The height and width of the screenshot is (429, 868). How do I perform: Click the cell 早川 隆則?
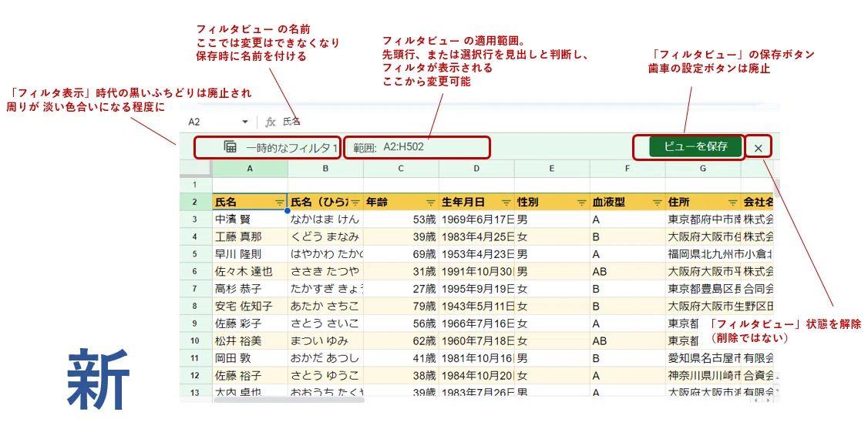[250, 254]
